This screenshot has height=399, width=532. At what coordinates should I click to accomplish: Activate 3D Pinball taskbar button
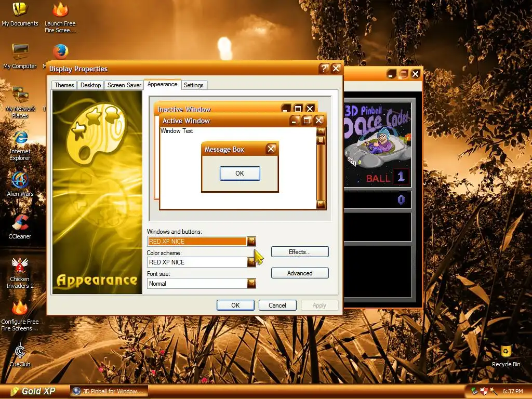(x=109, y=391)
